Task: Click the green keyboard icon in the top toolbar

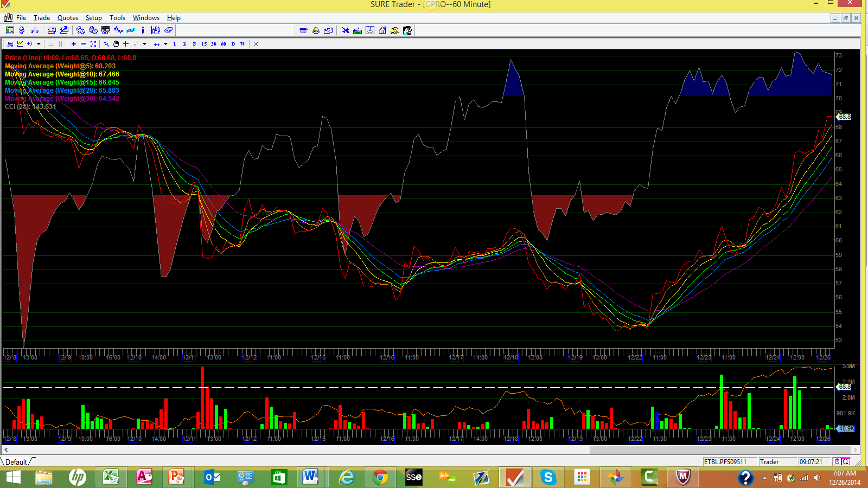Action: [x=358, y=30]
